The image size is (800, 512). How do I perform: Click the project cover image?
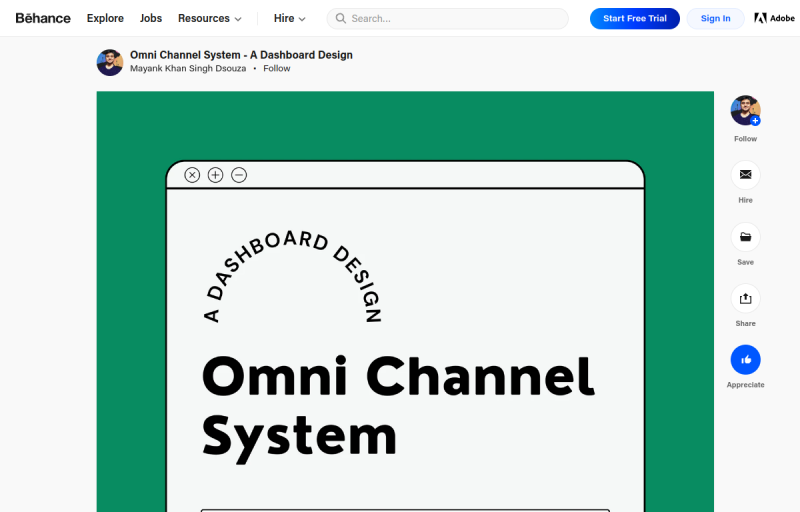pos(405,301)
